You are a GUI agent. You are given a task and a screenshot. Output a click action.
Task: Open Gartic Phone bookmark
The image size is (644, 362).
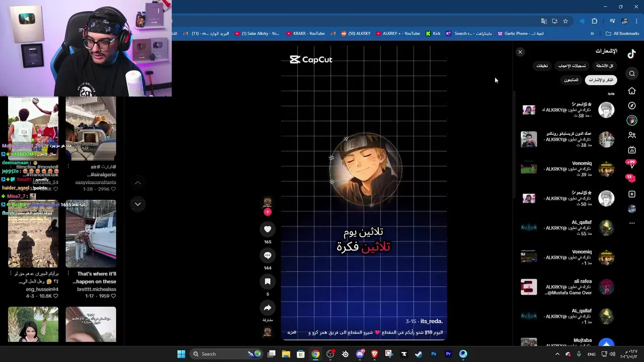click(520, 34)
